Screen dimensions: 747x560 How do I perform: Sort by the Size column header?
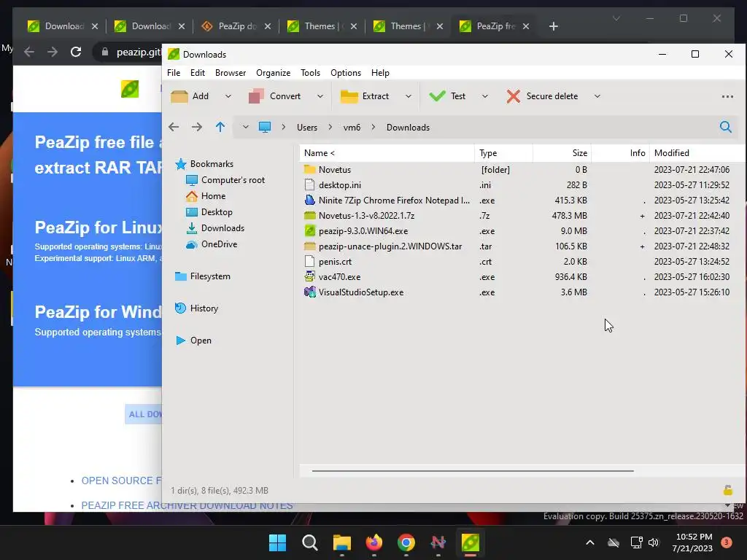(562, 153)
